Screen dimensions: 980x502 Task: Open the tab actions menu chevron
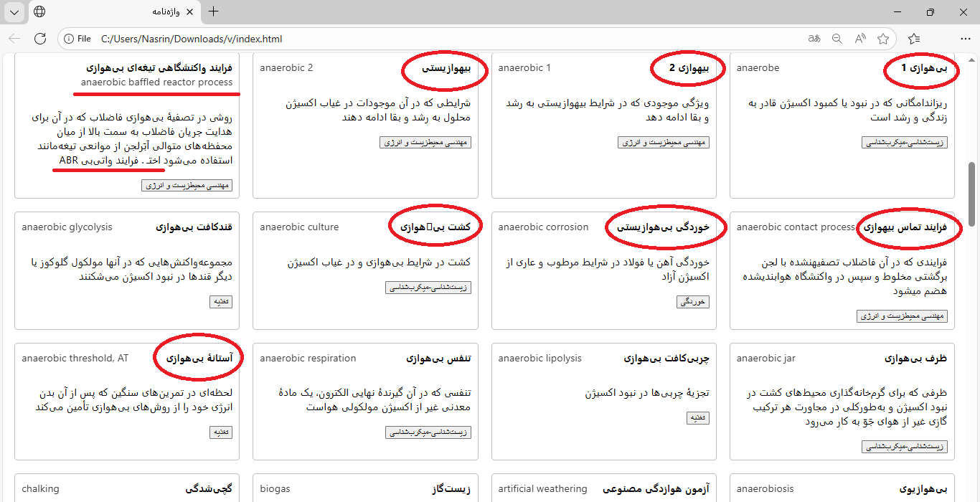pos(14,11)
